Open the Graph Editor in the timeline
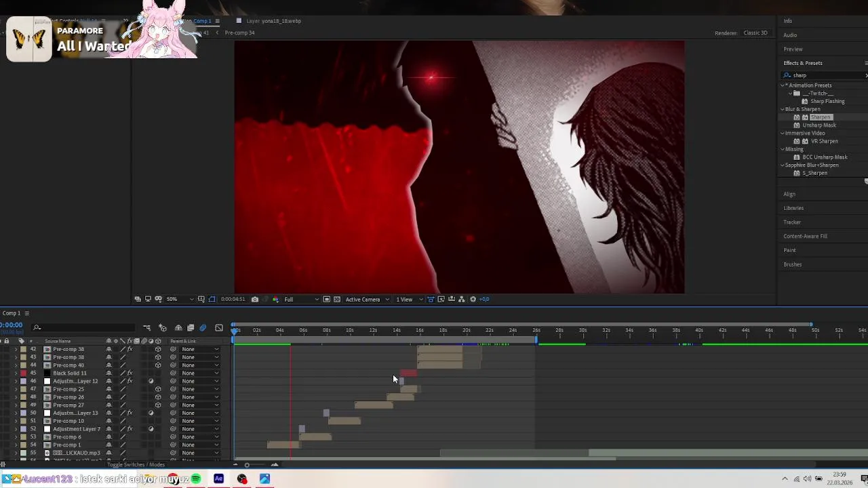The width and height of the screenshot is (868, 488). click(x=219, y=328)
